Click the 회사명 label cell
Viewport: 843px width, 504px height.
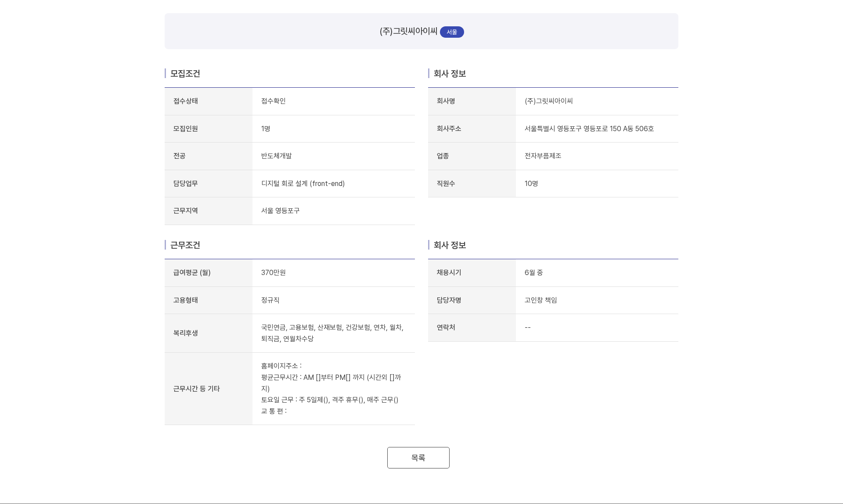tap(472, 101)
